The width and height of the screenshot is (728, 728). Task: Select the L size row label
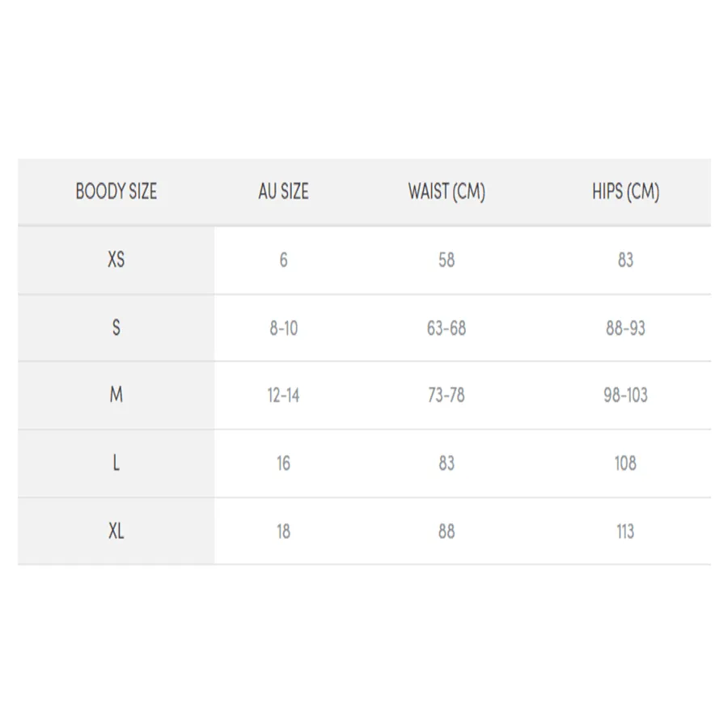[x=116, y=463]
